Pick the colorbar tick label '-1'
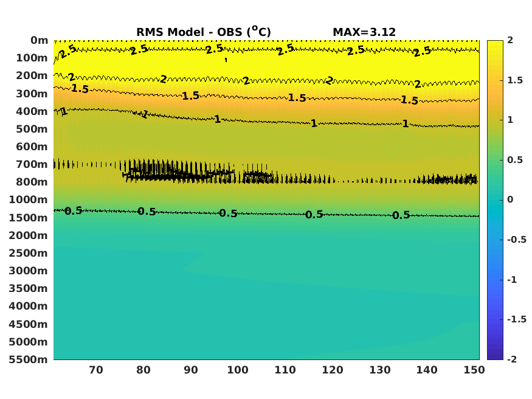532x399 pixels. click(512, 280)
